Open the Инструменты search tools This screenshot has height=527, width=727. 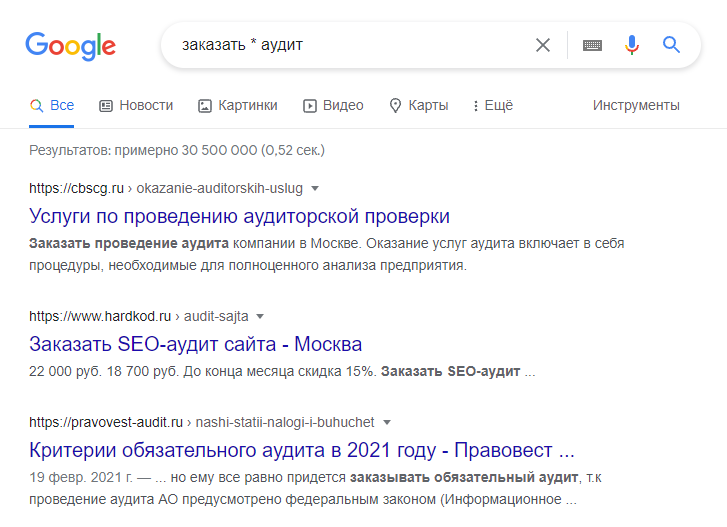[x=636, y=106]
